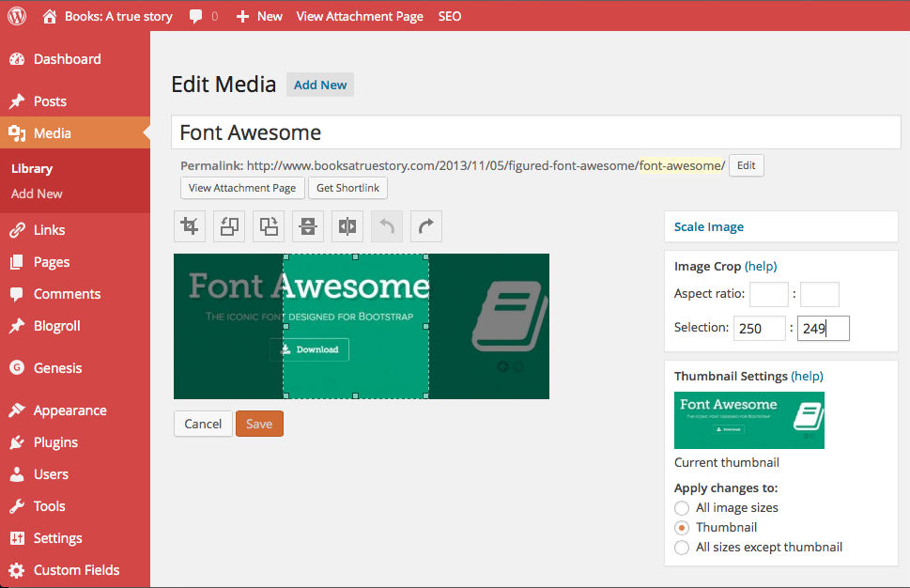
Task: Go to Appearance in the sidebar
Action: click(x=69, y=410)
